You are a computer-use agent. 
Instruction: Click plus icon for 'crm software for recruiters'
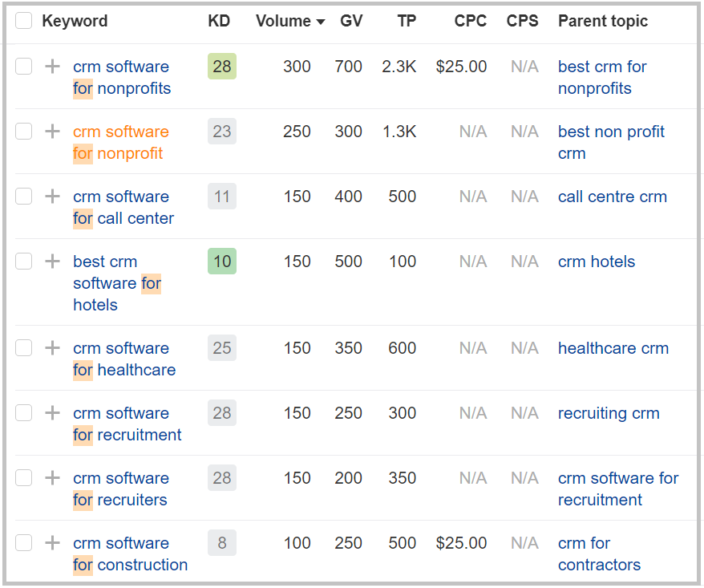pos(52,478)
